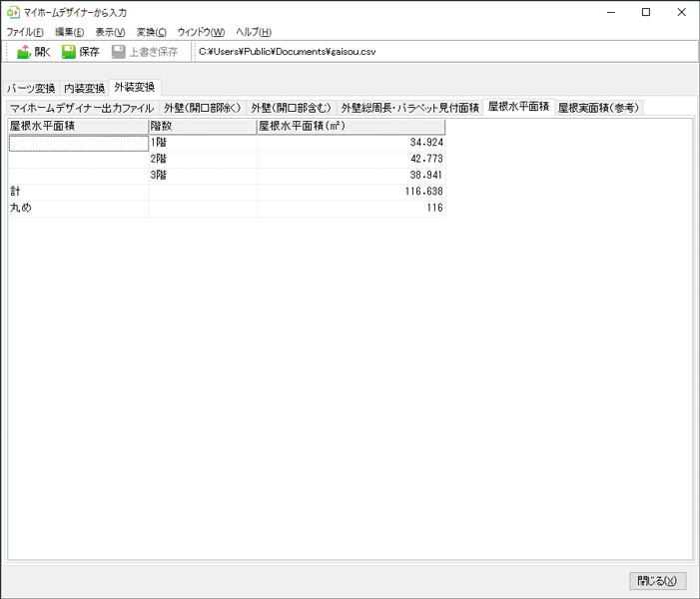The width and height of the screenshot is (700, 599).
Task: Select the 1階 area value cell 34.924
Action: [x=350, y=143]
